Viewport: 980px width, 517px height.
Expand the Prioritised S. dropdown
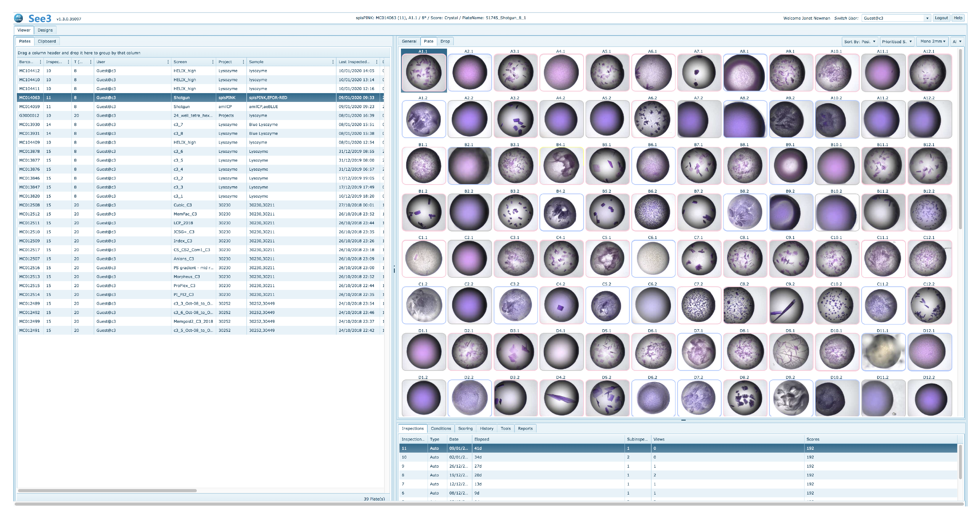897,41
